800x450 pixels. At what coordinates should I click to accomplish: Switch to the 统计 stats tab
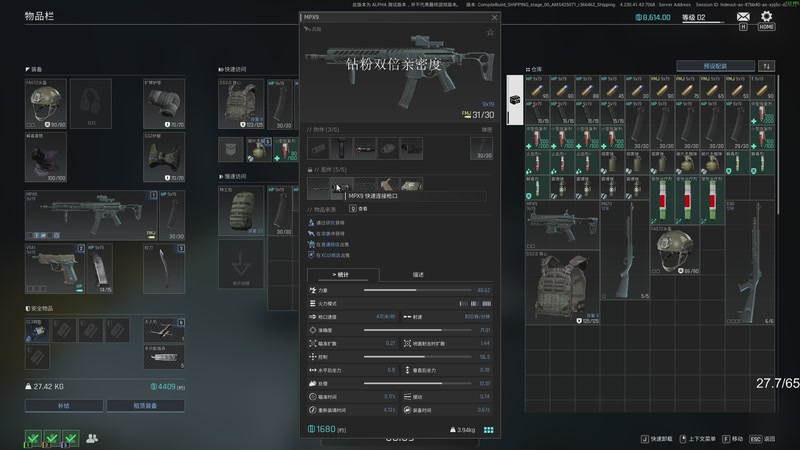coord(343,274)
